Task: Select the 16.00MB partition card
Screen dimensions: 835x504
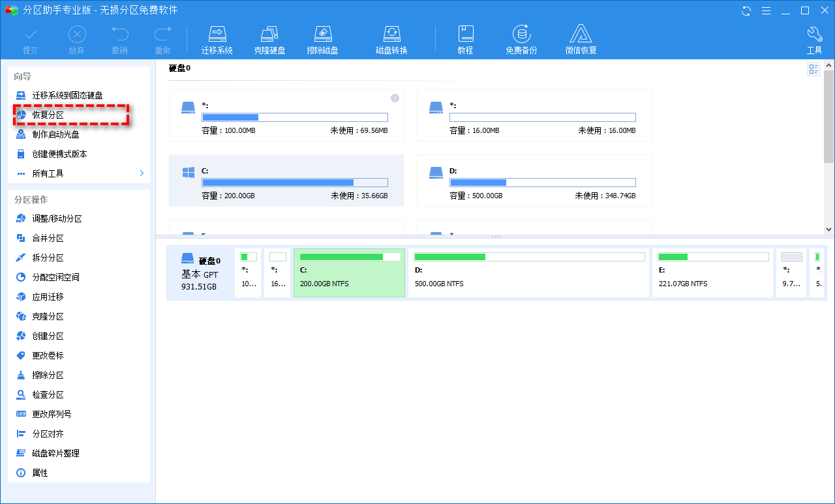Action: pyautogui.click(x=534, y=115)
